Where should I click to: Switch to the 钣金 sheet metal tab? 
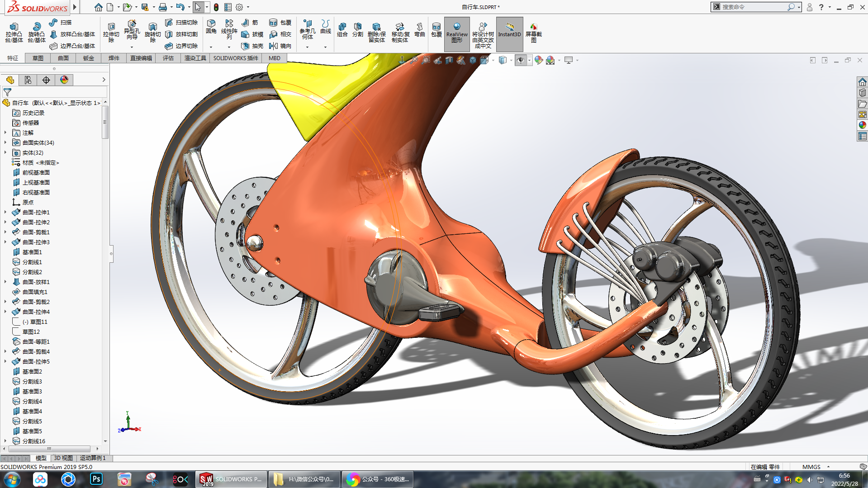point(89,58)
